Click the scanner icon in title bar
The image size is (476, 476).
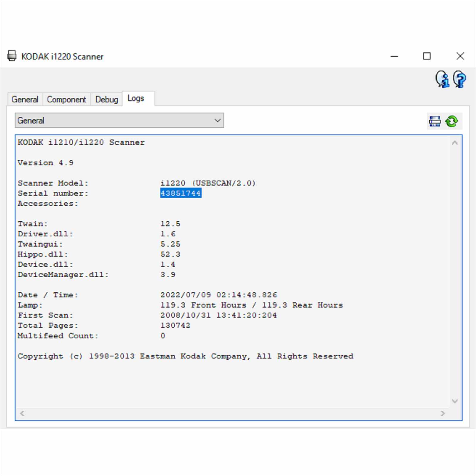point(12,56)
